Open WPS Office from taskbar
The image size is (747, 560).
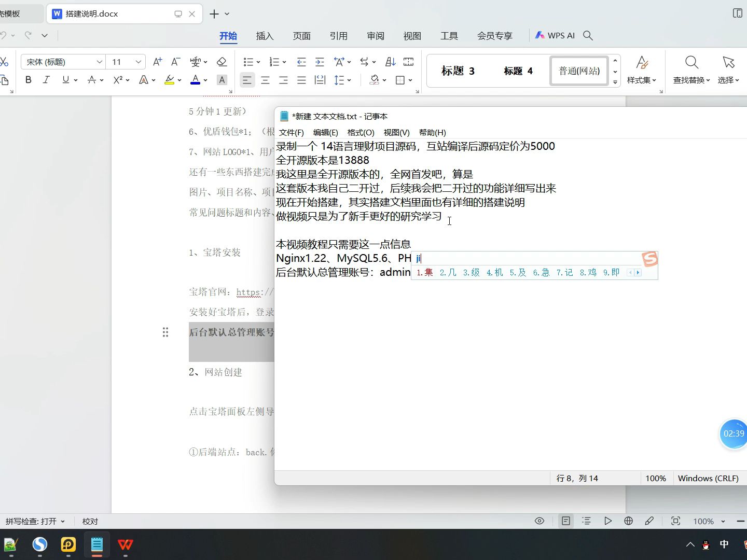point(125,544)
